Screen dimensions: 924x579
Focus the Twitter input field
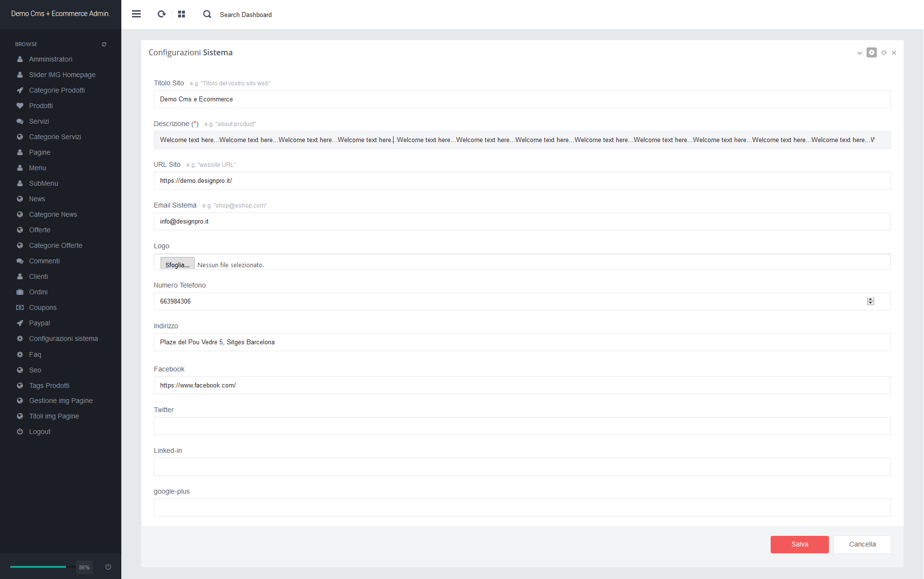coord(522,426)
